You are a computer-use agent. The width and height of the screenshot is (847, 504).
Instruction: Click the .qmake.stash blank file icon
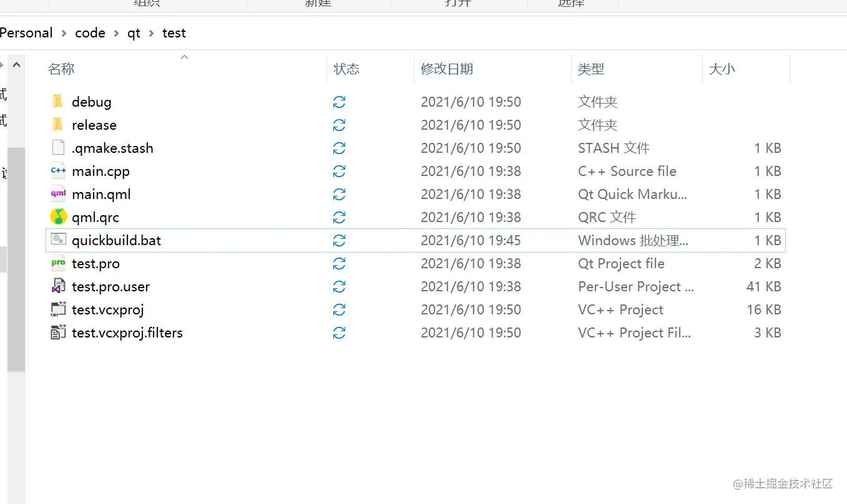57,148
